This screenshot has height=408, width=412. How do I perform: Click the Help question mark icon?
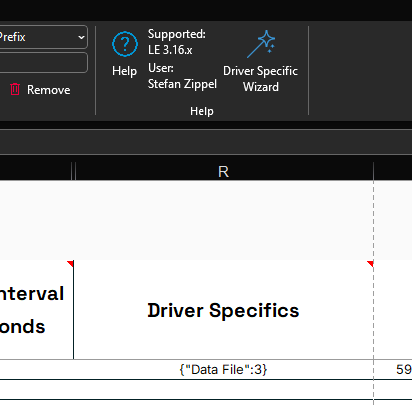(x=125, y=44)
